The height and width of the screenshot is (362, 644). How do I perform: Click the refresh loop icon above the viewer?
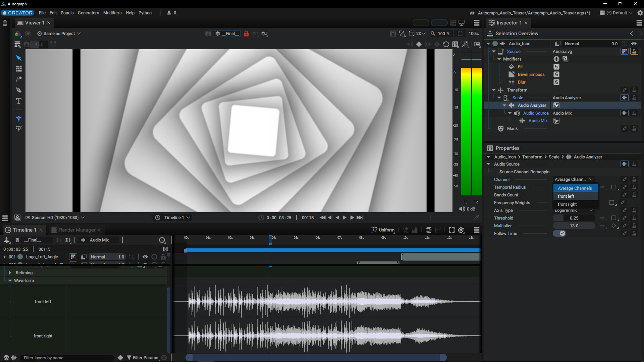[x=446, y=44]
